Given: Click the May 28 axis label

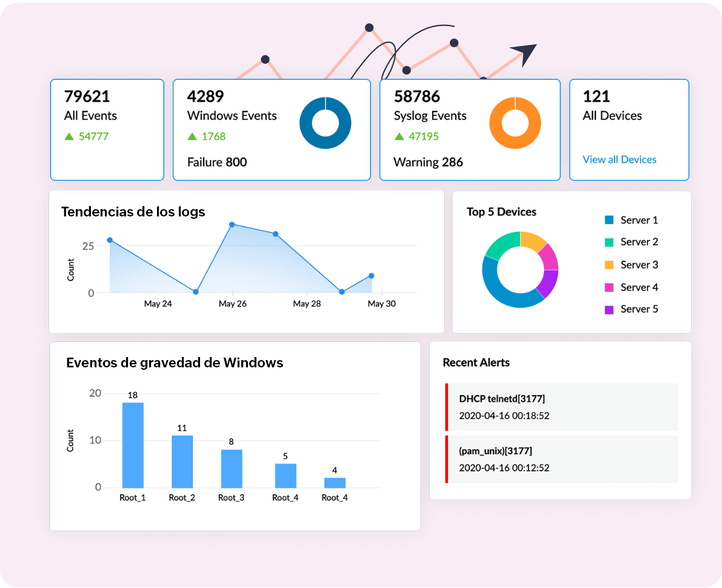Looking at the screenshot, I should click(307, 304).
